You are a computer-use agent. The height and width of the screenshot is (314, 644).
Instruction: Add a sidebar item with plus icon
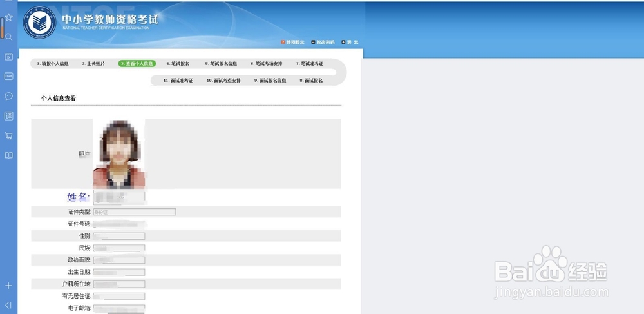8,286
